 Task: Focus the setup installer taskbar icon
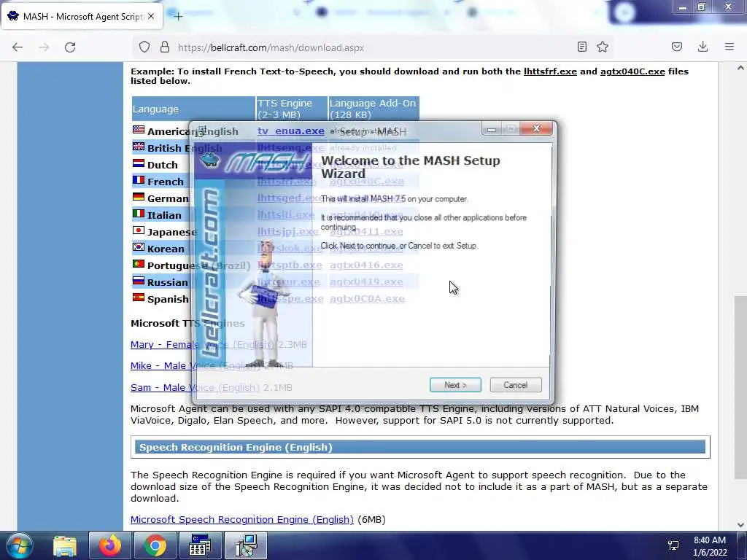tap(245, 545)
